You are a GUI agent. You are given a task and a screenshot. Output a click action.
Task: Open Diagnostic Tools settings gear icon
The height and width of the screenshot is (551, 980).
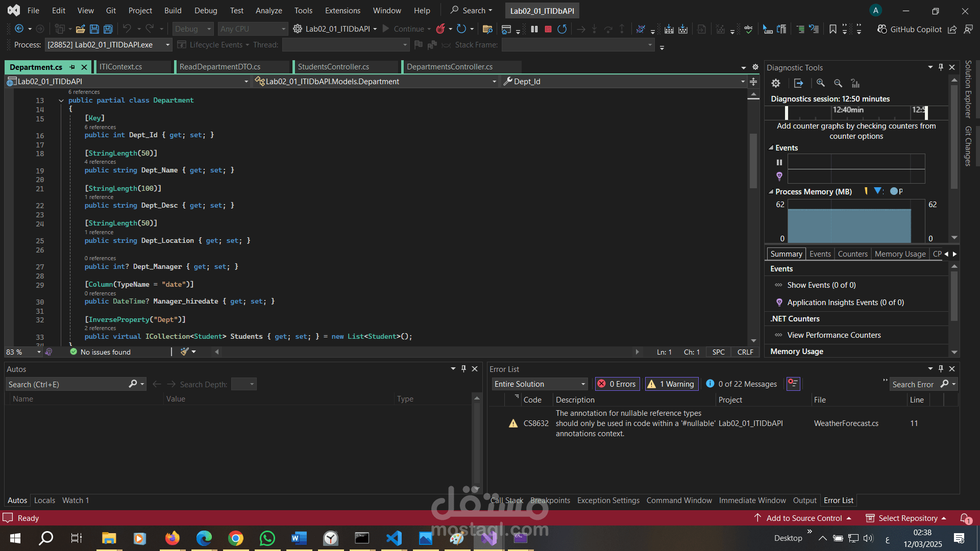pyautogui.click(x=776, y=83)
